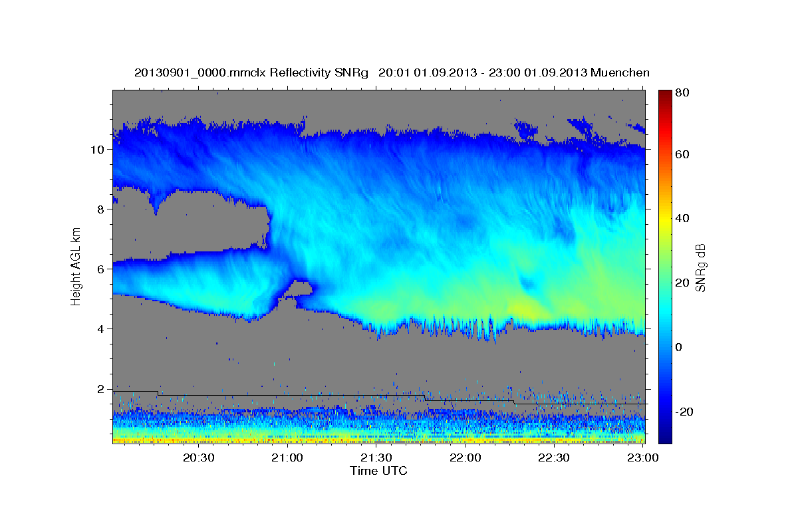This screenshot has height=532, width=798.
Task: Click the height tick label 8
Action: [x=101, y=209]
